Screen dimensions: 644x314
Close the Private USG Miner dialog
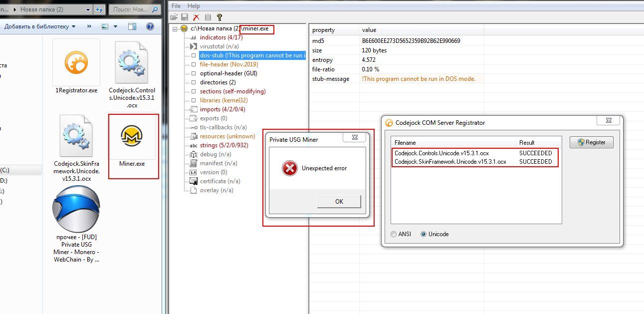pos(356,137)
